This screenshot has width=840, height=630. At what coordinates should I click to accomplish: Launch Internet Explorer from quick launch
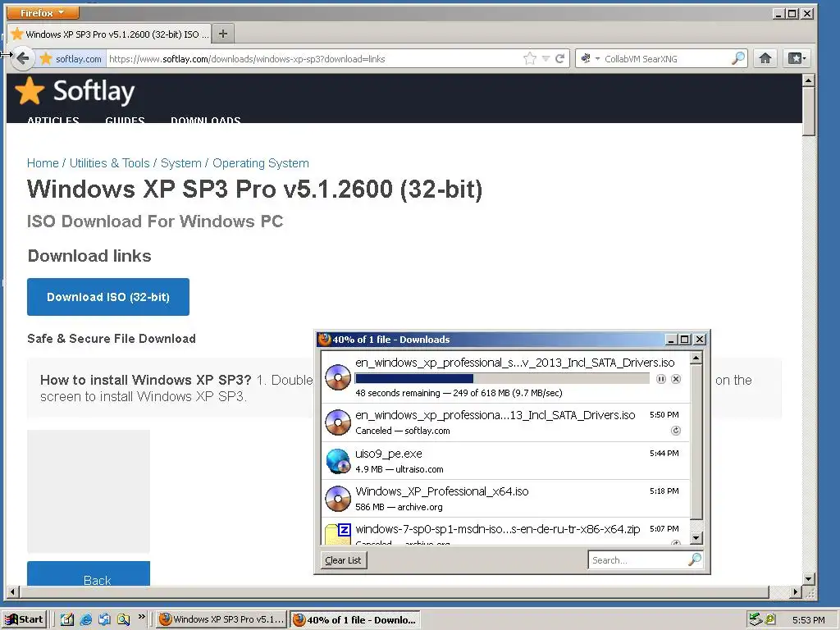click(85, 619)
